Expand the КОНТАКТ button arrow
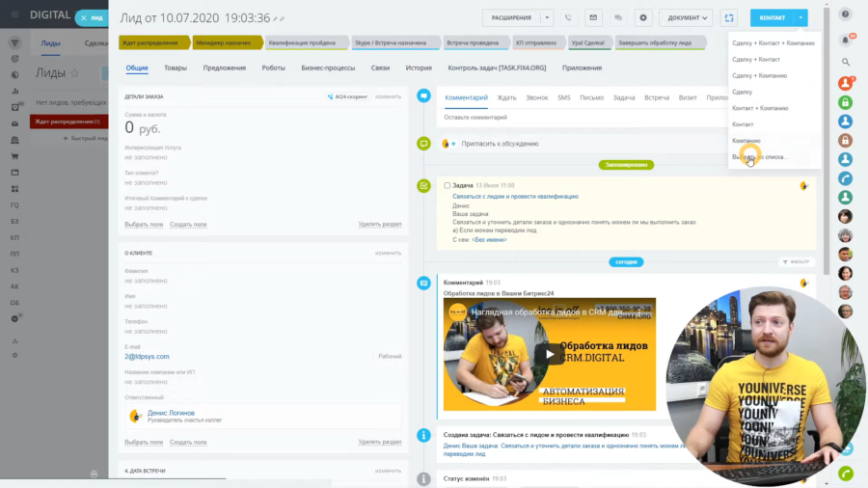This screenshot has width=868, height=488. (x=800, y=17)
